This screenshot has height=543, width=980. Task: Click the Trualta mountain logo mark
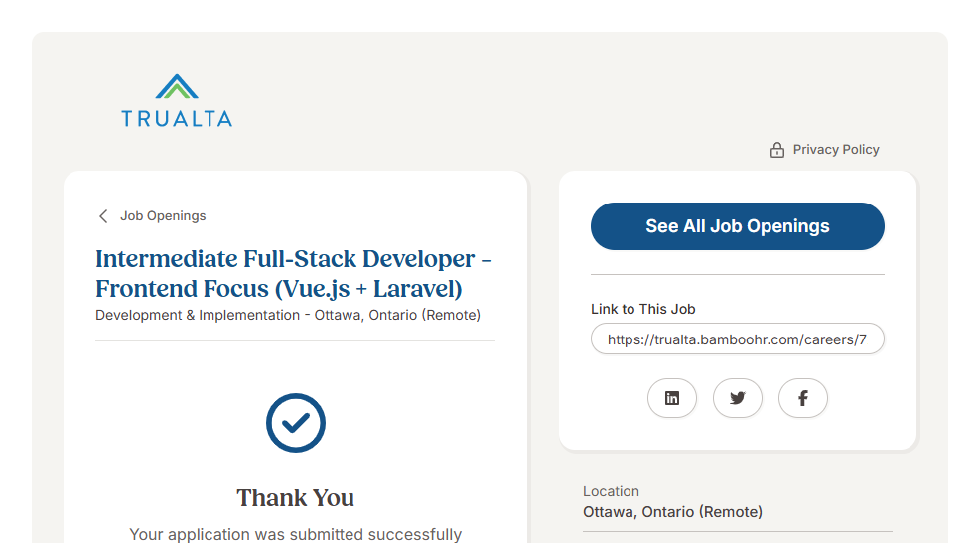(x=177, y=87)
